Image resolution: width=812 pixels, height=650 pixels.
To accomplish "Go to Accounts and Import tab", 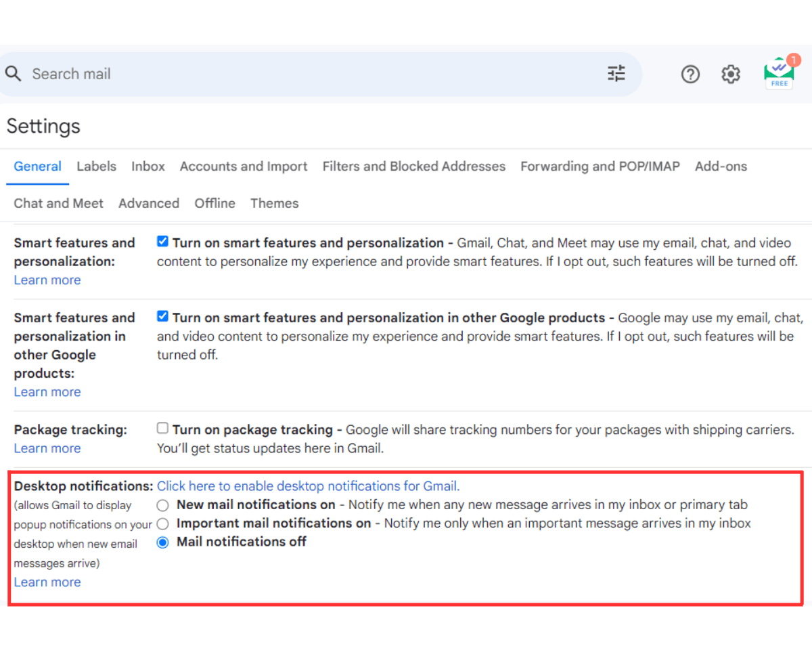I will (x=244, y=167).
